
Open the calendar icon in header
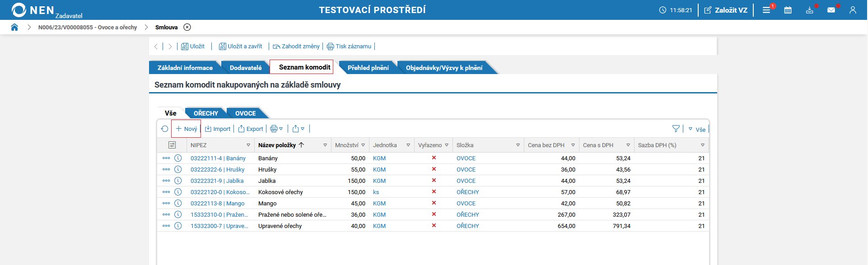point(788,10)
